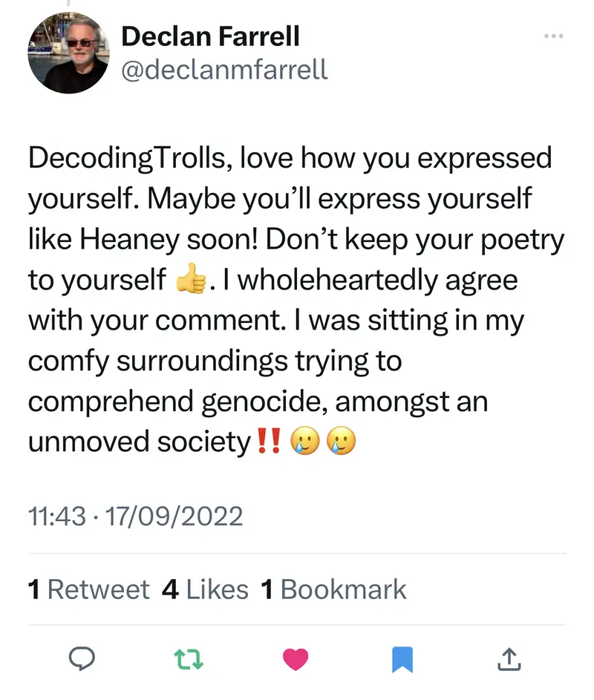Show who gave the 4 Likes
Viewport: 594px width, 700px height.
pos(205,589)
